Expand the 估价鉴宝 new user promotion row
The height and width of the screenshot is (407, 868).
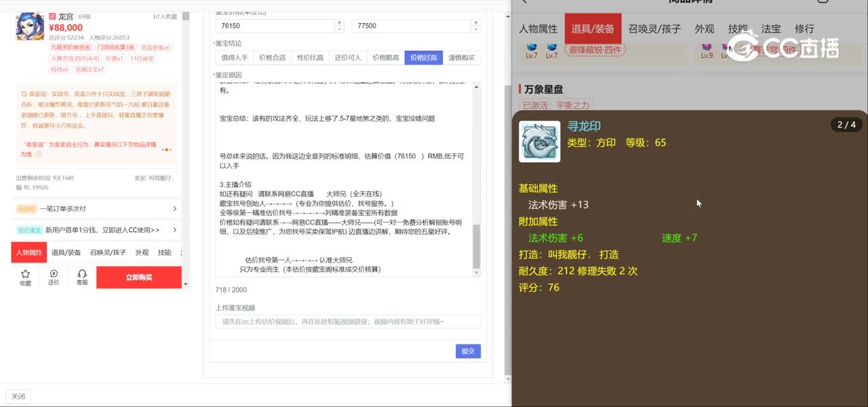point(96,230)
